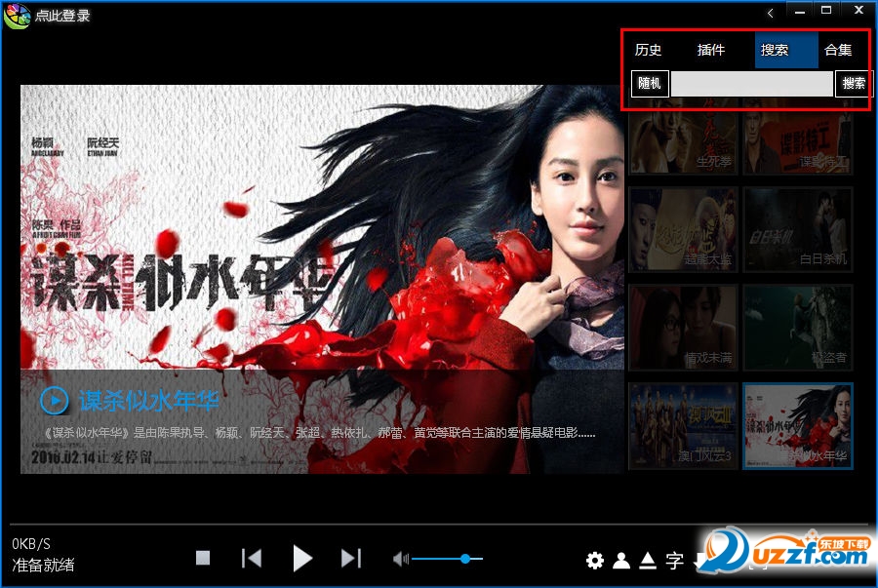
Task: Open the 谍影特工 movie thumbnail
Action: pyautogui.click(x=798, y=137)
